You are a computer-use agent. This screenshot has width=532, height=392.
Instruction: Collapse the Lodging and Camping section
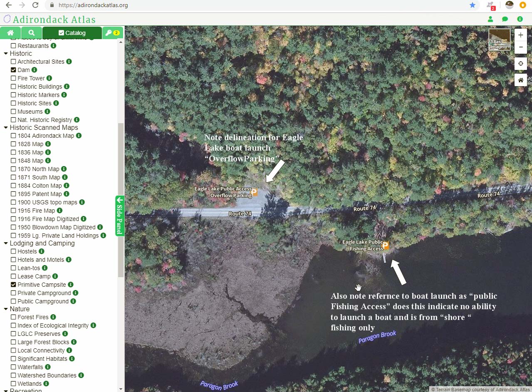(x=6, y=243)
